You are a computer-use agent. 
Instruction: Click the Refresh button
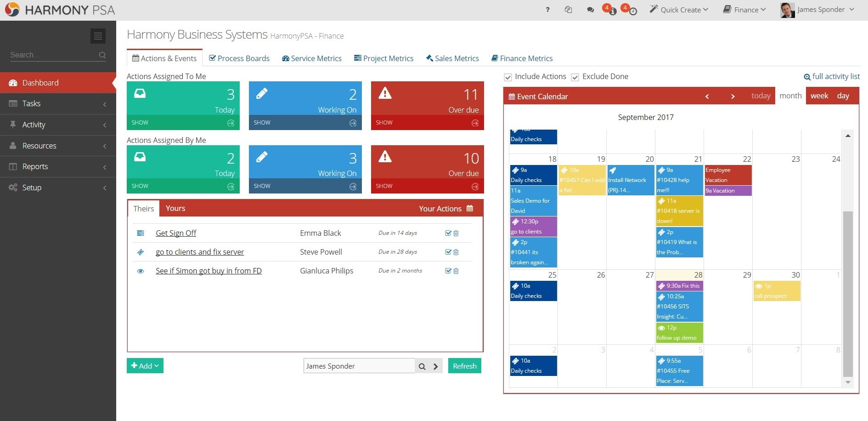[x=465, y=366]
